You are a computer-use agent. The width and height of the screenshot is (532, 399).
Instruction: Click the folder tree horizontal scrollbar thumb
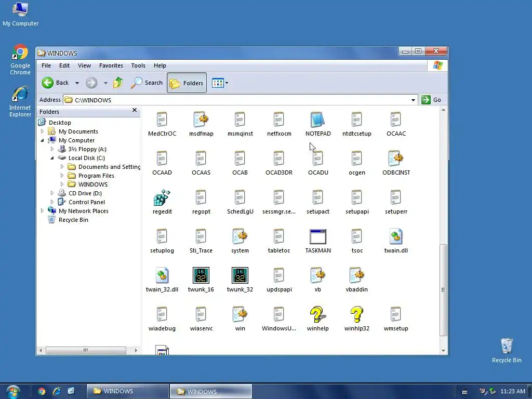[x=86, y=350]
